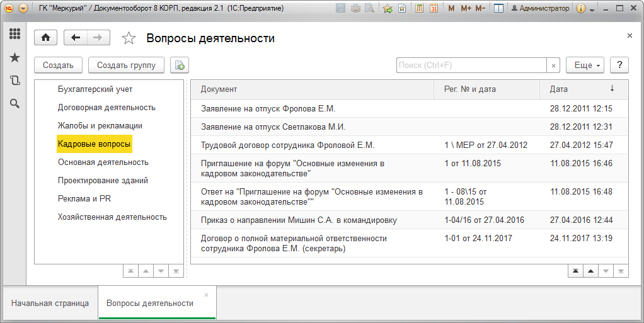The height and width of the screenshot is (323, 644).
Task: Open the Еще dropdown menu
Action: (x=585, y=65)
